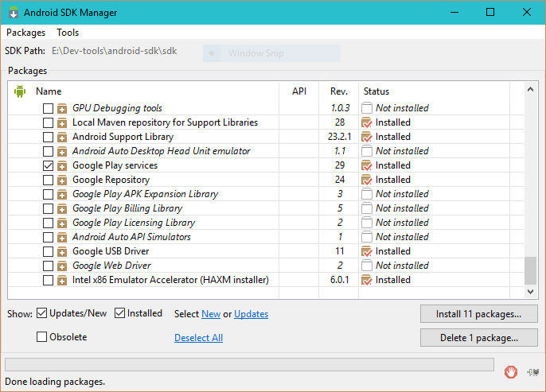Image resolution: width=546 pixels, height=392 pixels.
Task: Click the Android robot icon in header
Action: pyautogui.click(x=21, y=91)
